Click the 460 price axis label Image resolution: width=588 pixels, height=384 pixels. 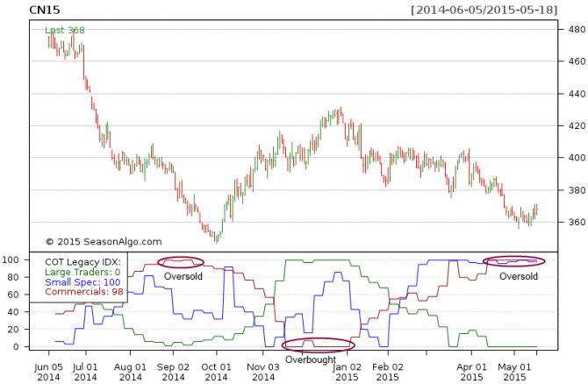point(576,61)
